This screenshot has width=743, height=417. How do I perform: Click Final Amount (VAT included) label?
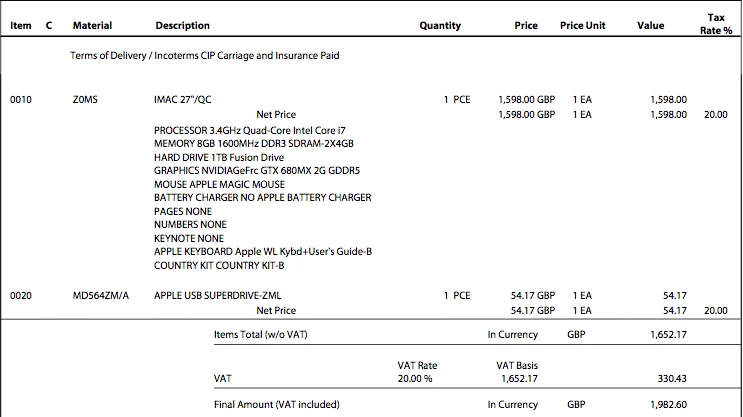click(x=277, y=405)
